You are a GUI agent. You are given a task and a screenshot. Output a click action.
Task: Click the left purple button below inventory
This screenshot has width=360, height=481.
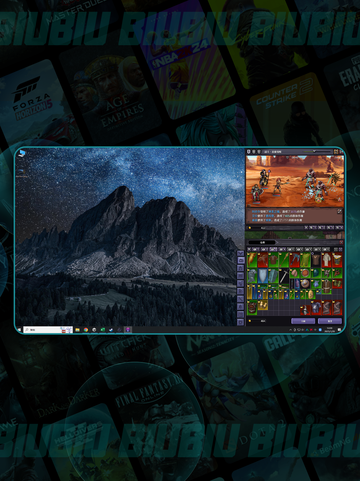click(x=303, y=321)
